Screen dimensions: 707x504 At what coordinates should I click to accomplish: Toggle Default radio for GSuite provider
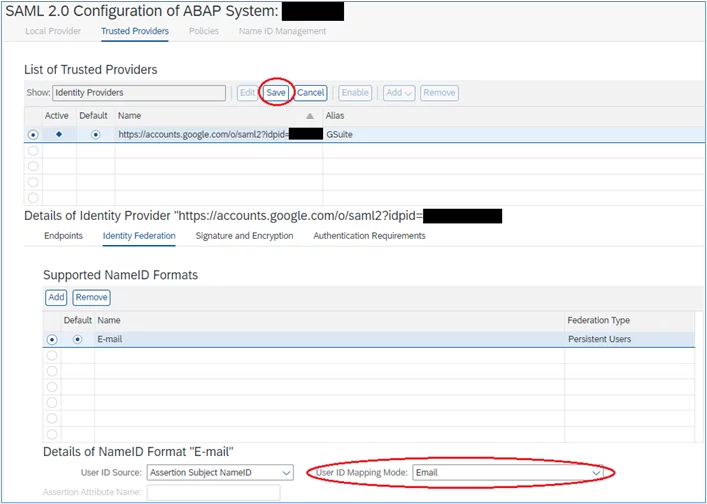coord(96,135)
